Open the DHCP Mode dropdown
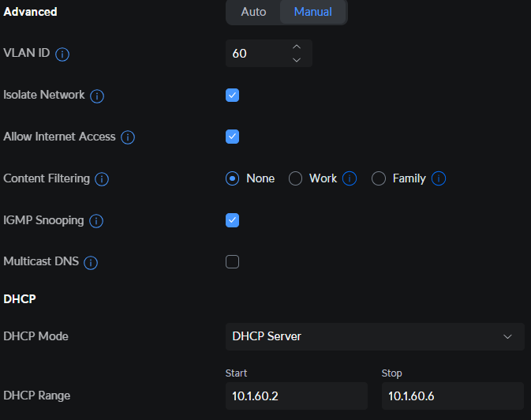531x420 pixels. 375,336
